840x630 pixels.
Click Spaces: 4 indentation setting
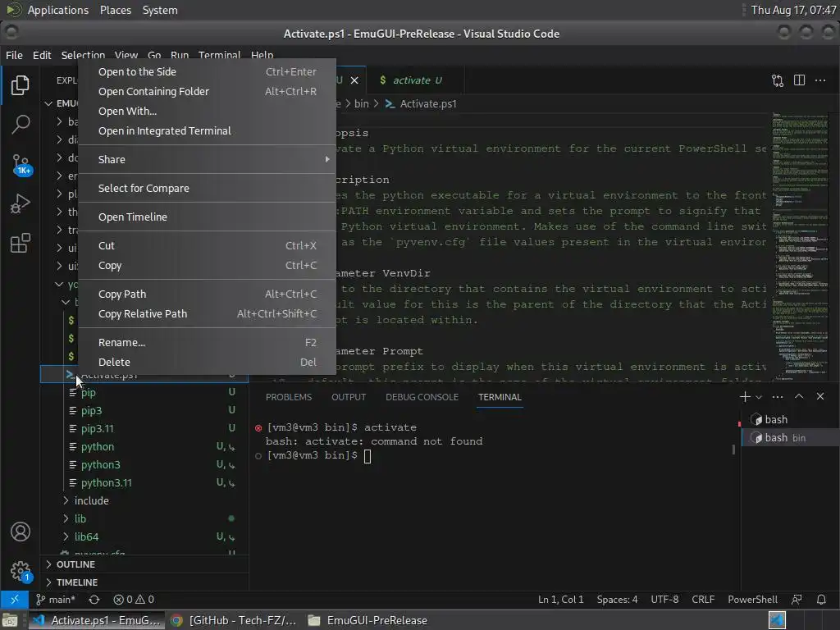coord(617,600)
